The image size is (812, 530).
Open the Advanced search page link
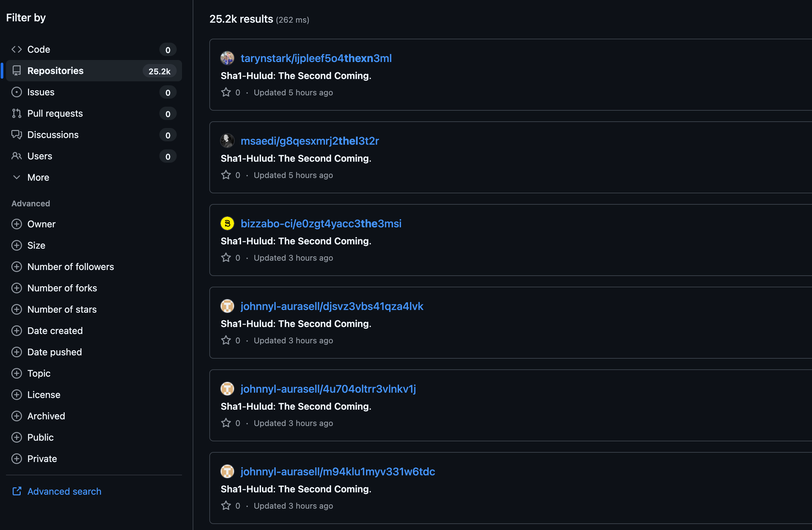pos(64,491)
